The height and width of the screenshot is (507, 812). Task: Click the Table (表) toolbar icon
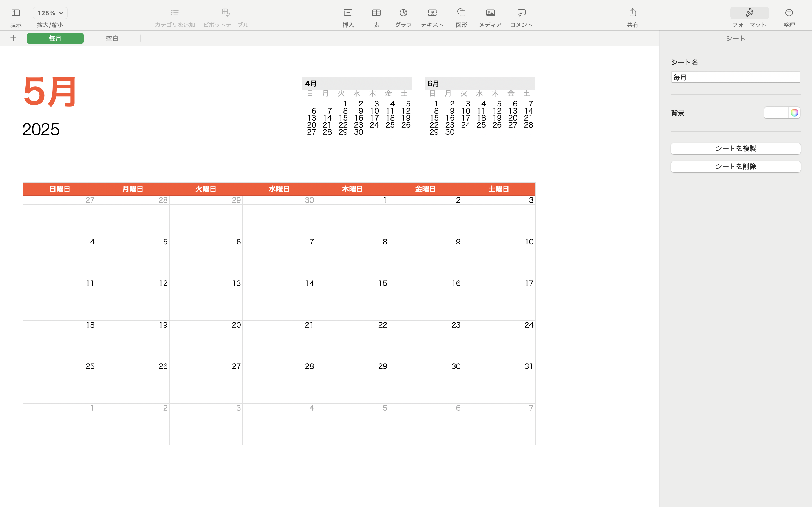(x=376, y=13)
